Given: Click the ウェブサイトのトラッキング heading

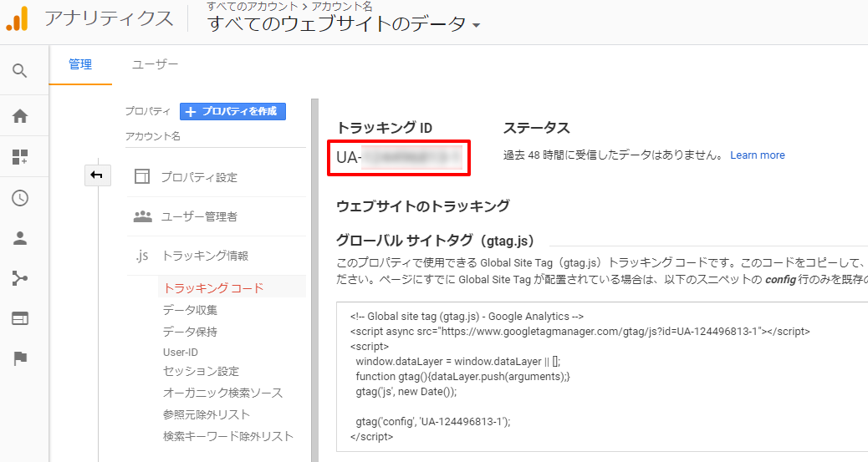Looking at the screenshot, I should coord(423,206).
